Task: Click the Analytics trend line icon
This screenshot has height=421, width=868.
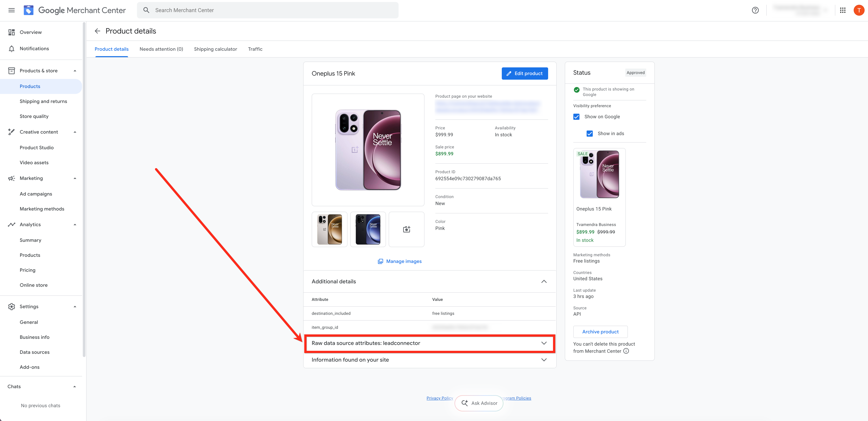Action: tap(11, 224)
